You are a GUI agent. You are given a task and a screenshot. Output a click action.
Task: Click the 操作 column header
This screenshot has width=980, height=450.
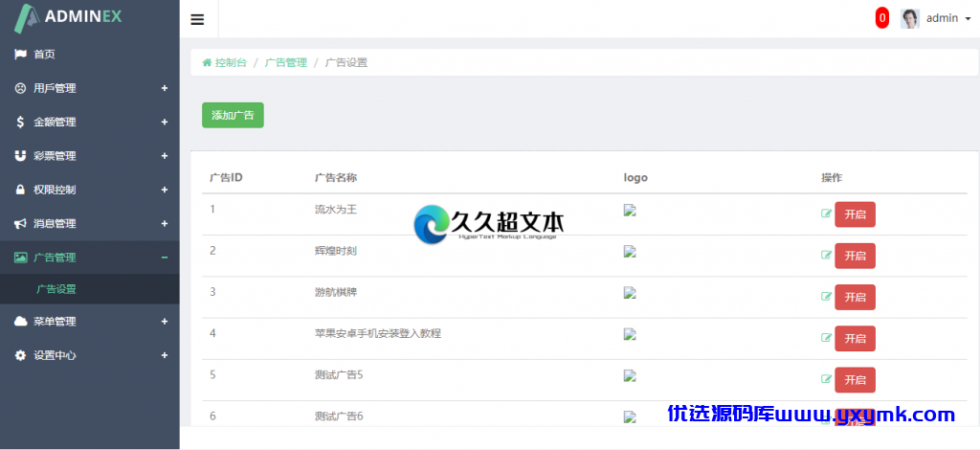coord(832,177)
